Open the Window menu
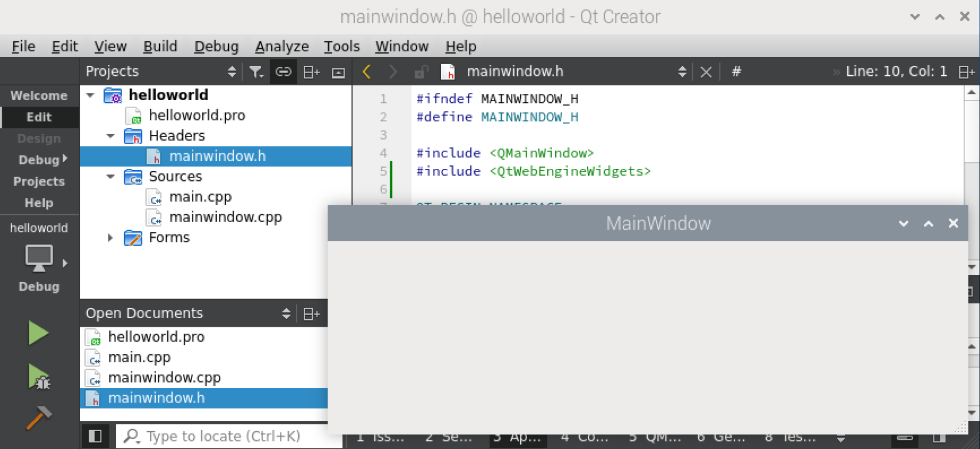980x449 pixels. [x=402, y=47]
